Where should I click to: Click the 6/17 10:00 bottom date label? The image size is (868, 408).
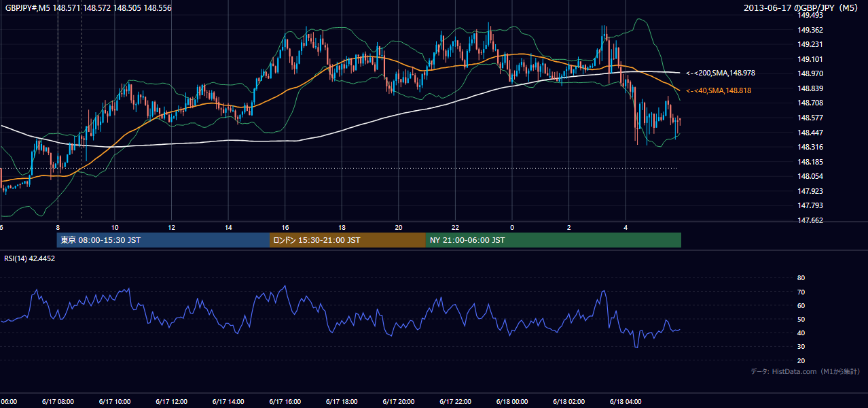point(114,402)
